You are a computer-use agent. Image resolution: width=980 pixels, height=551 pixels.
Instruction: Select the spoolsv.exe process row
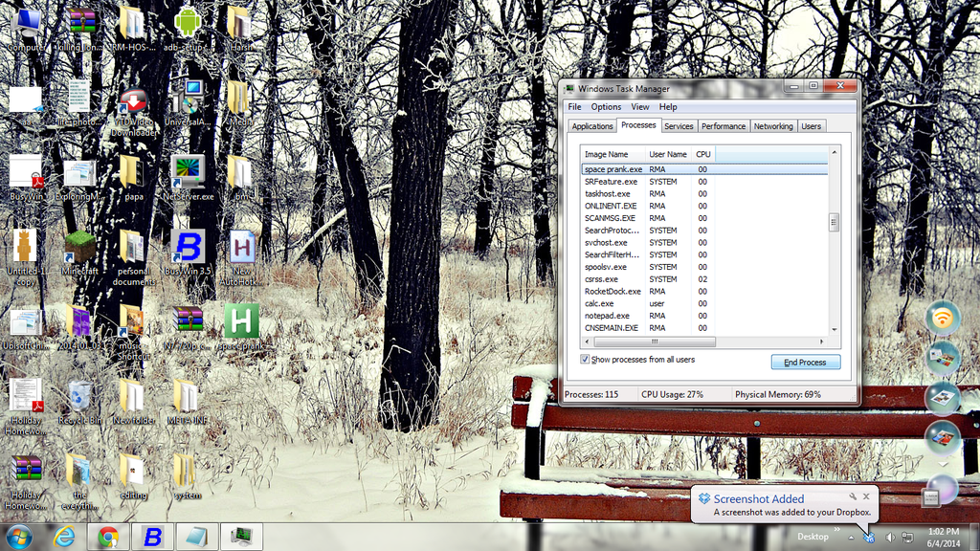[x=704, y=267]
